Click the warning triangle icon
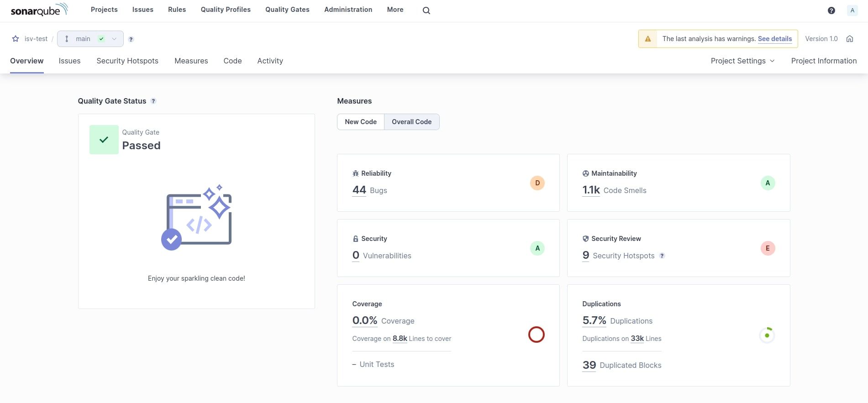868x403 pixels. point(647,39)
